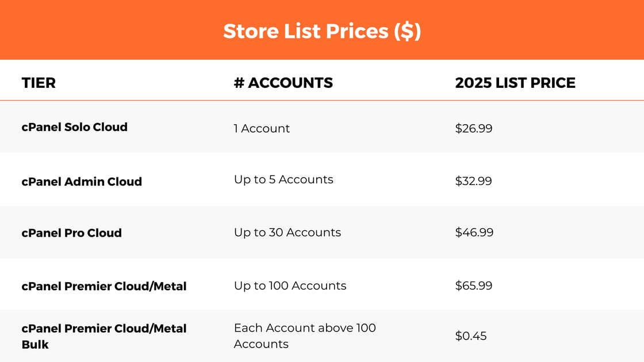Select the # ACCOUNTS column header
The height and width of the screenshot is (362, 644).
(x=283, y=83)
